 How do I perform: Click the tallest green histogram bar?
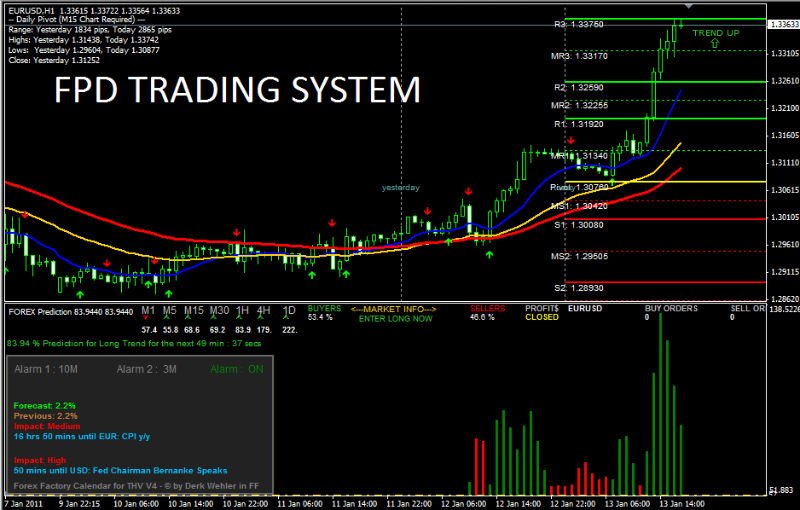[660, 404]
